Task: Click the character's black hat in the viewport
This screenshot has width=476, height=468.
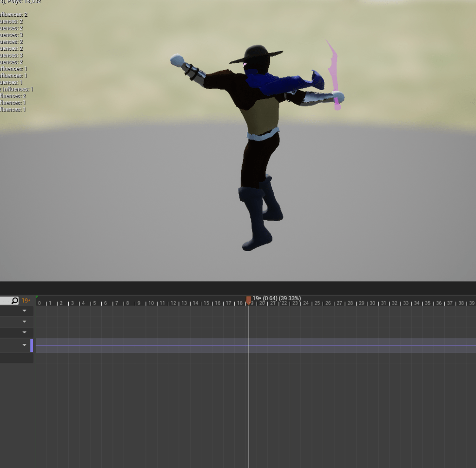Action: click(x=257, y=55)
